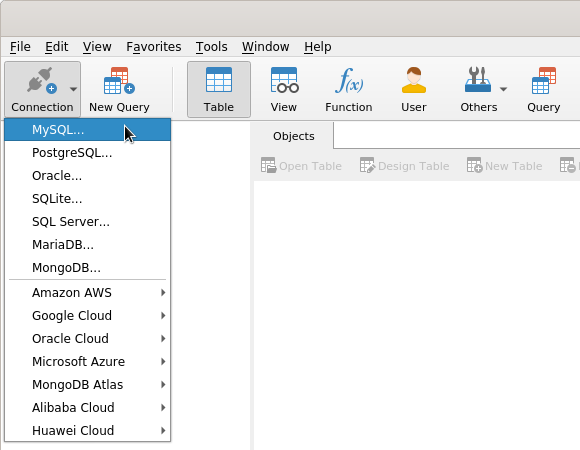
Task: Switch to the Objects tab
Action: point(294,136)
